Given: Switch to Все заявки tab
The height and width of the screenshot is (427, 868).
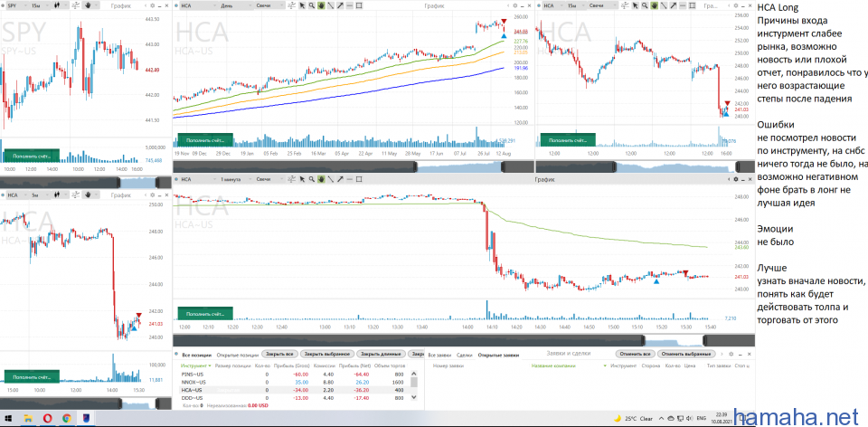Looking at the screenshot, I should click(439, 354).
